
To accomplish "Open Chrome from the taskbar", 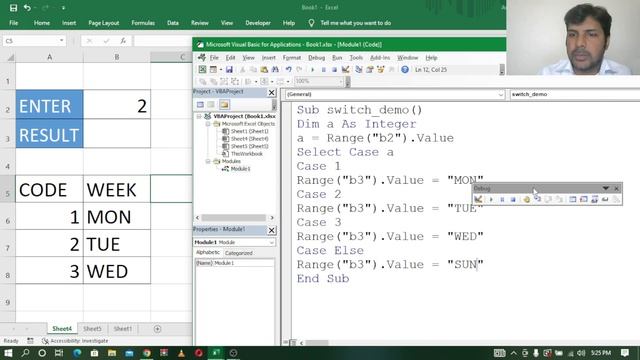I will [x=147, y=353].
